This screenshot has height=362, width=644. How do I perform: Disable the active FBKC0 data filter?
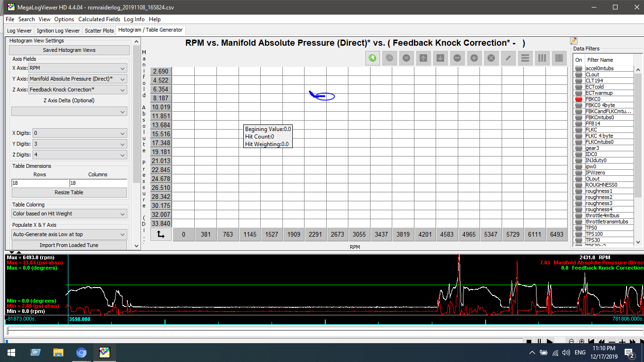pyautogui.click(x=579, y=99)
